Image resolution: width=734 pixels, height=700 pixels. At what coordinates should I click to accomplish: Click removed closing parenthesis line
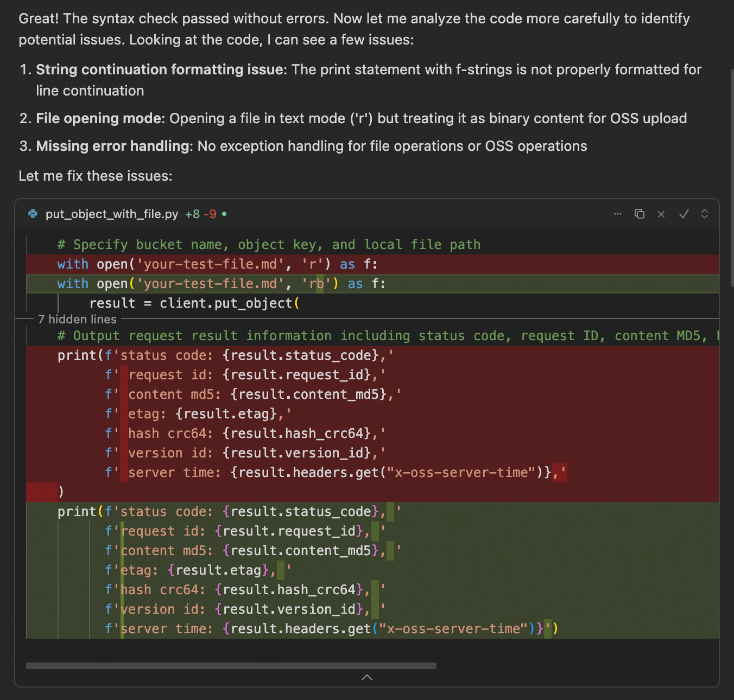[x=372, y=492]
